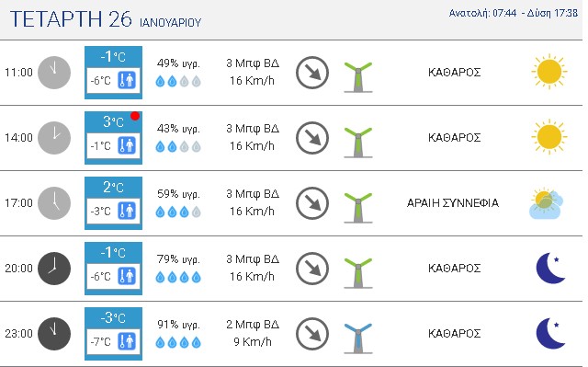This screenshot has width=588, height=367.
Task: Click the red dot on 3°C tile
Action: coord(135,116)
